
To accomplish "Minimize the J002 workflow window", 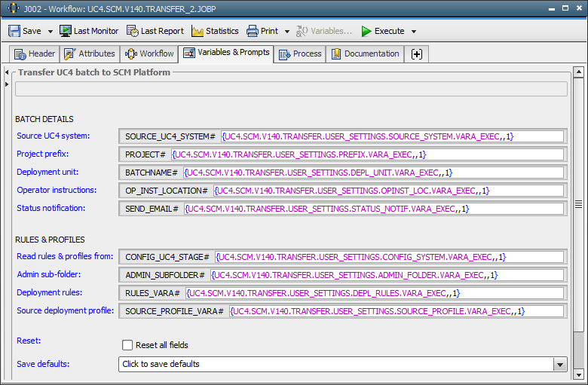I will [x=552, y=8].
